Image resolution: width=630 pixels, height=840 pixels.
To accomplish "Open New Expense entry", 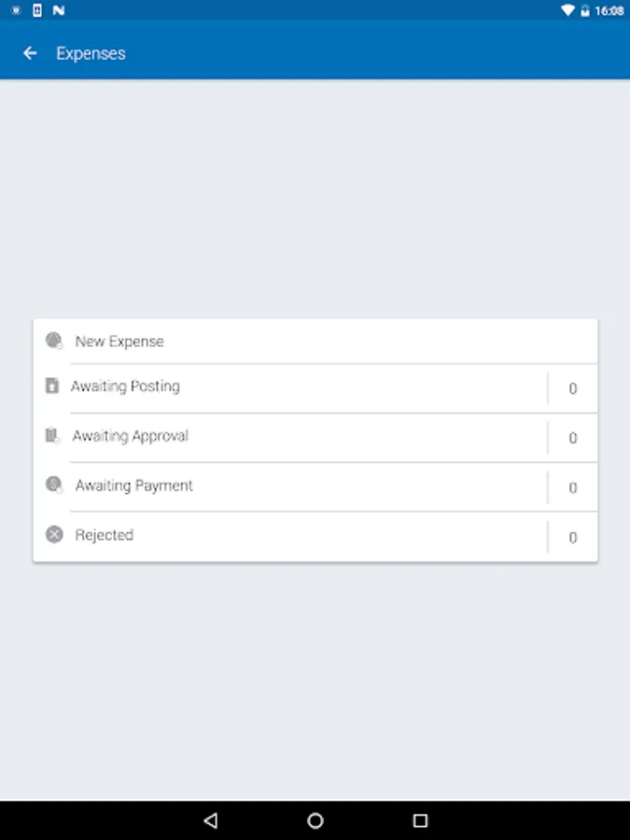I will [119, 342].
